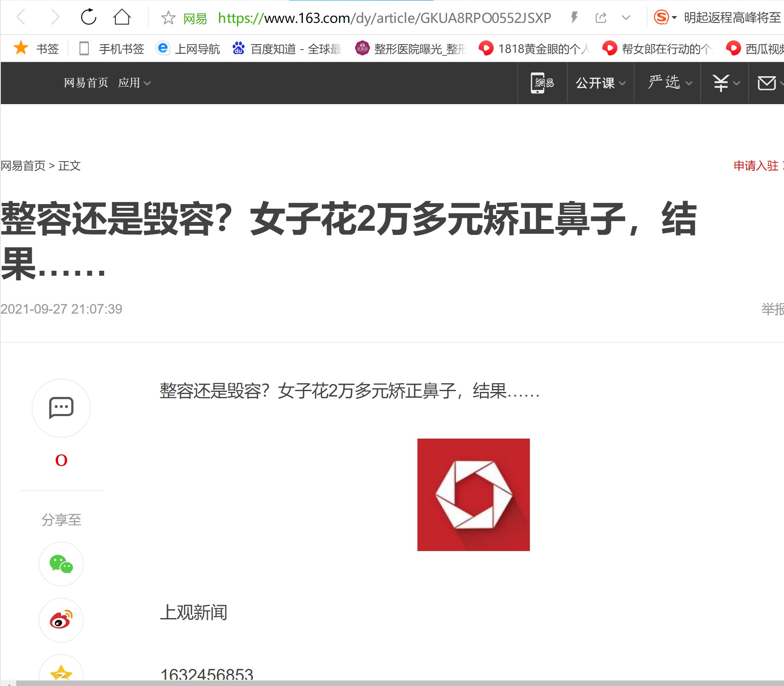Expand the address bar dropdown chevron
Viewport: 784px width, 686px height.
[x=626, y=17]
